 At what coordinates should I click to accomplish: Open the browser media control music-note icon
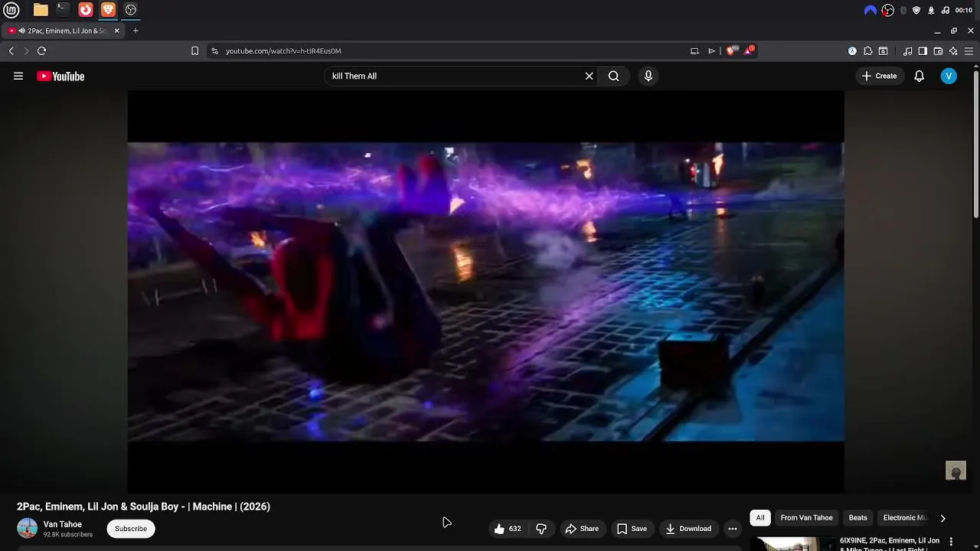[x=907, y=51]
